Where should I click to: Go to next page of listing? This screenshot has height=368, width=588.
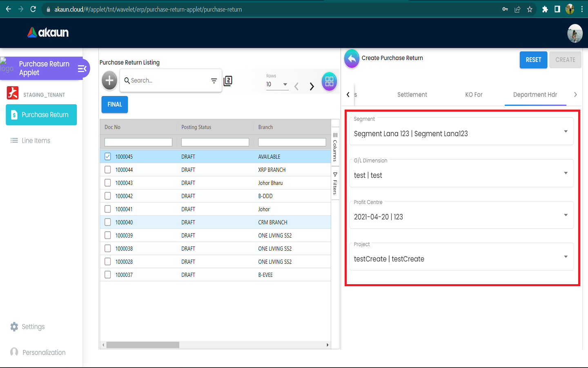(312, 86)
